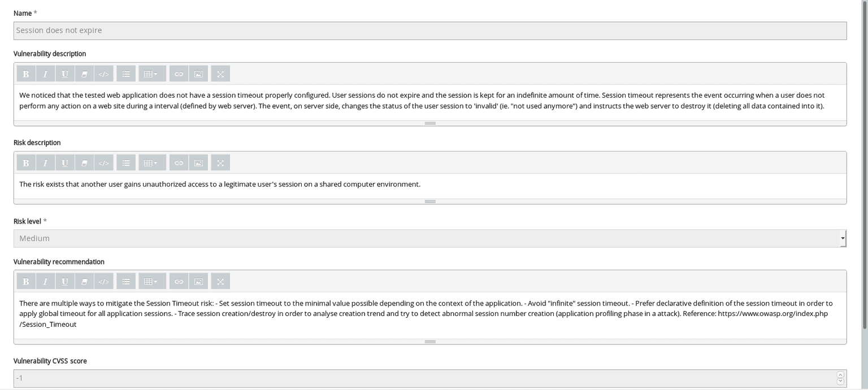Insert an image in the Vulnerability recommendation editor
The width and height of the screenshot is (868, 390).
click(x=198, y=281)
